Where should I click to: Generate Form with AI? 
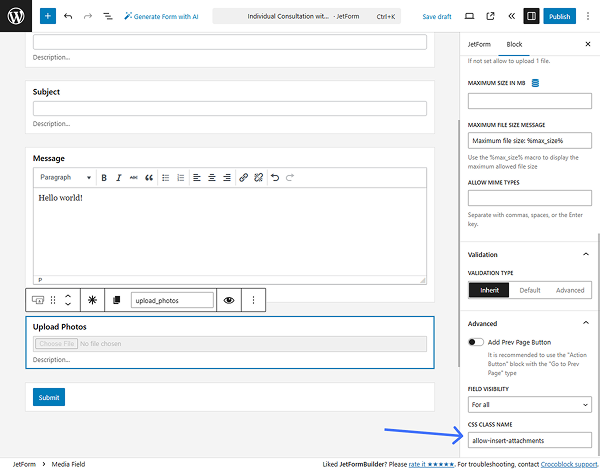pyautogui.click(x=161, y=16)
